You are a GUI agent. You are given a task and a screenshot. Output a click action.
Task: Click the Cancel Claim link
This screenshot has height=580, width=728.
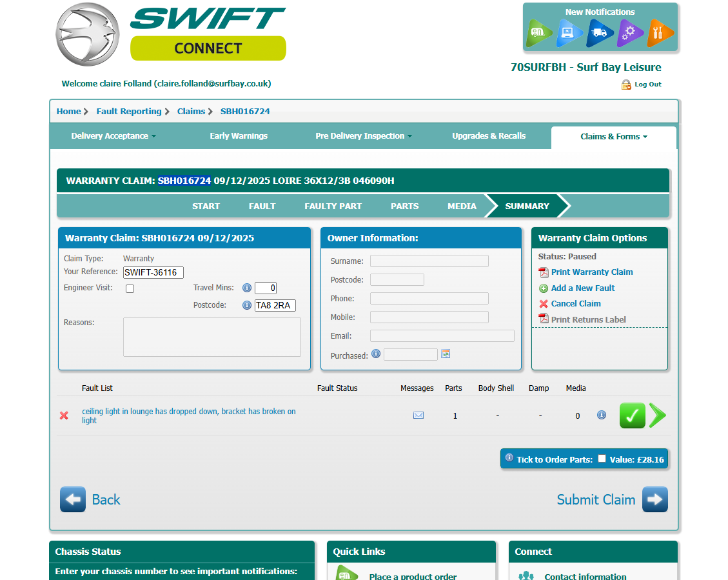click(x=576, y=304)
